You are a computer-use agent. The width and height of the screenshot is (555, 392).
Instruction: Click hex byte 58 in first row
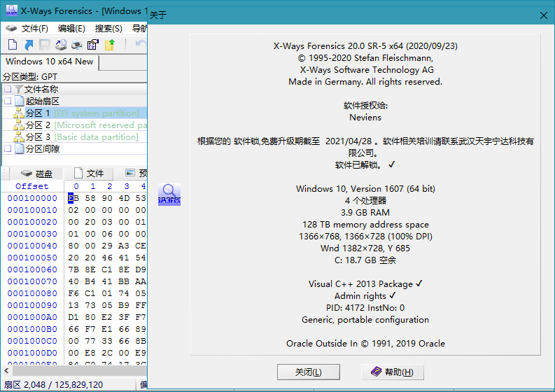pos(90,198)
